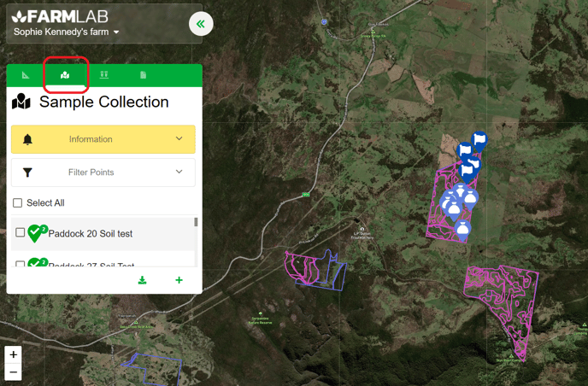Viewport: 588px width, 386px height.
Task: Open Sophie Kennedy's farm dropdown
Action: pyautogui.click(x=67, y=32)
